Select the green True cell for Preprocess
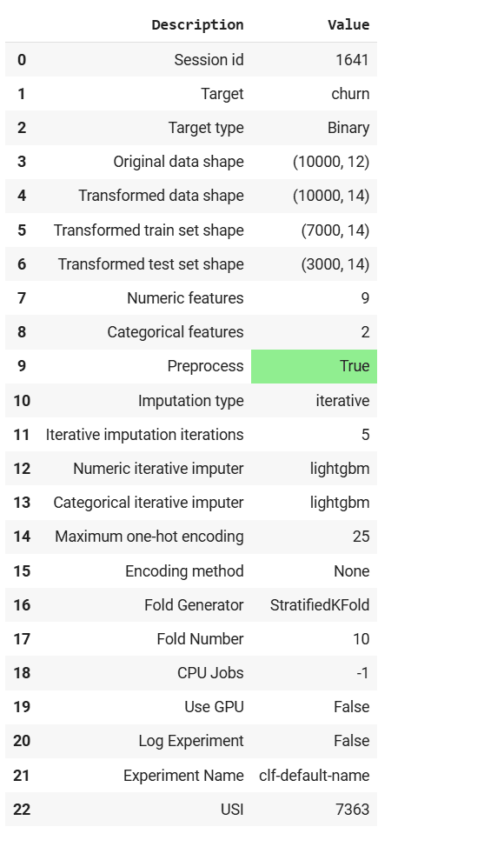The height and width of the screenshot is (867, 504). click(314, 366)
